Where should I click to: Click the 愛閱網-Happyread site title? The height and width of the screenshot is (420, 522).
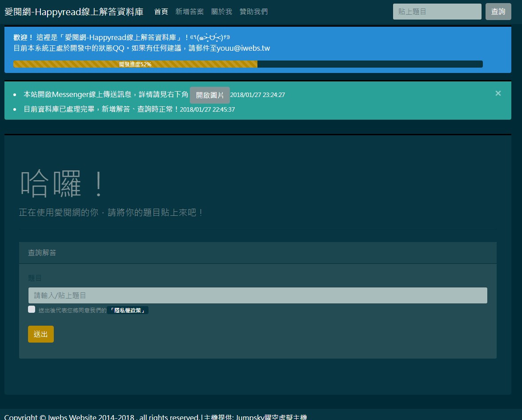(74, 12)
